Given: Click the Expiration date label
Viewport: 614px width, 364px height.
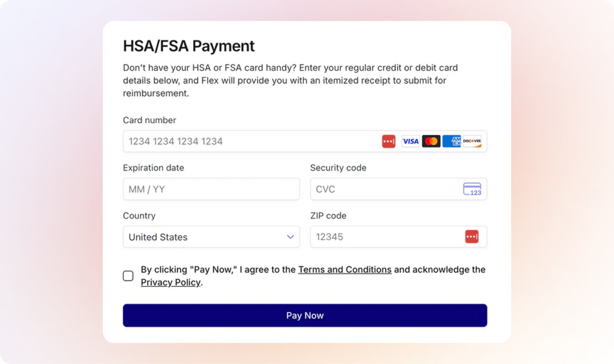Looking at the screenshot, I should coord(153,168).
